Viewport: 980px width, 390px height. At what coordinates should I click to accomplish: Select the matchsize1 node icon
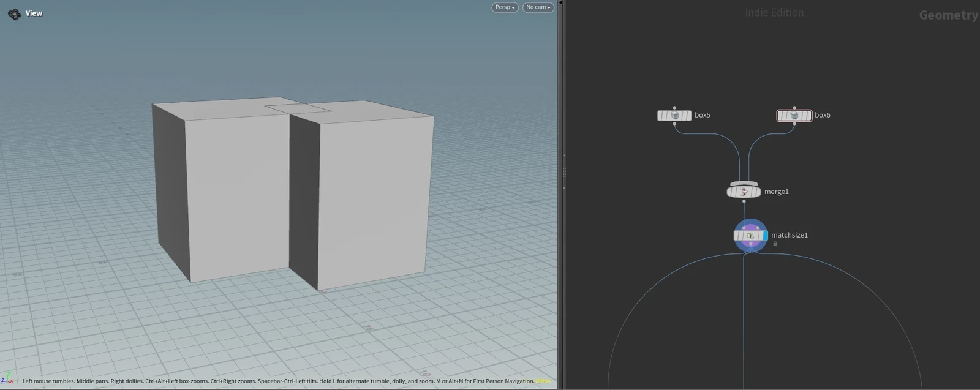(749, 236)
